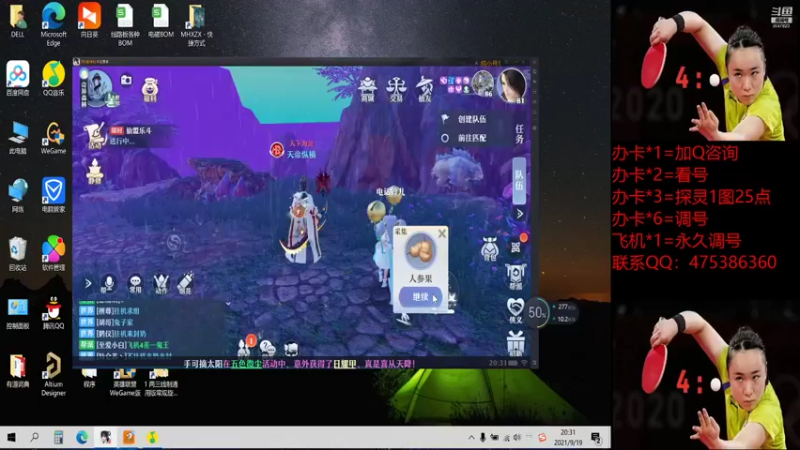
Task: Open the 常用 quick chat bubble icon
Action: (135, 284)
